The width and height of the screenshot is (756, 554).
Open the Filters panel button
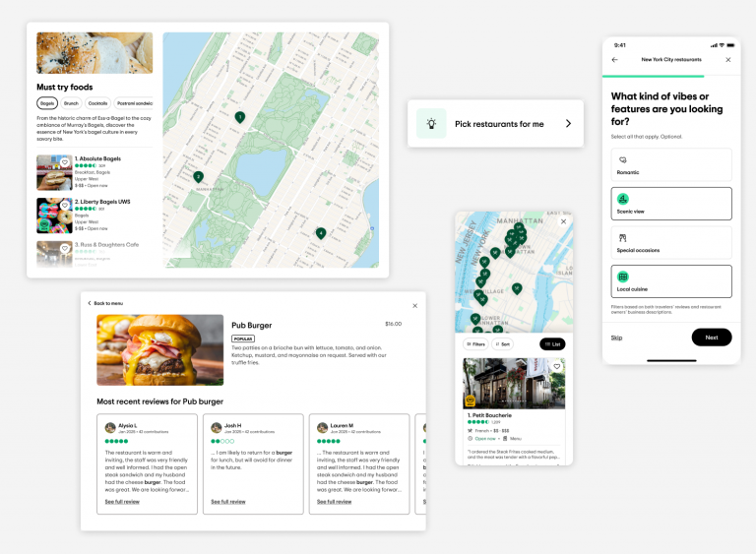point(475,344)
